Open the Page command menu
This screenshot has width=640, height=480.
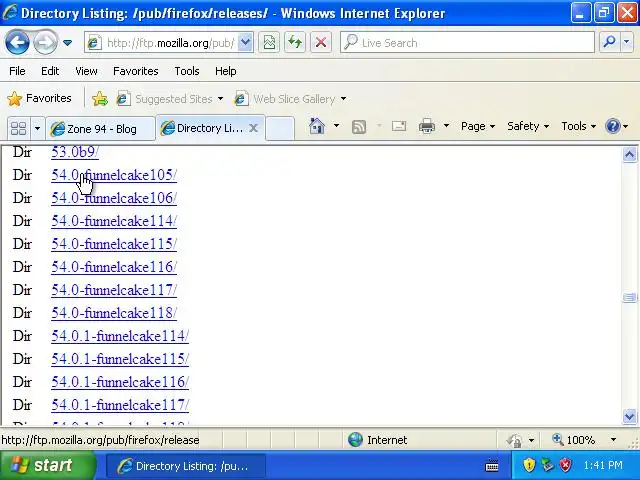(478, 126)
